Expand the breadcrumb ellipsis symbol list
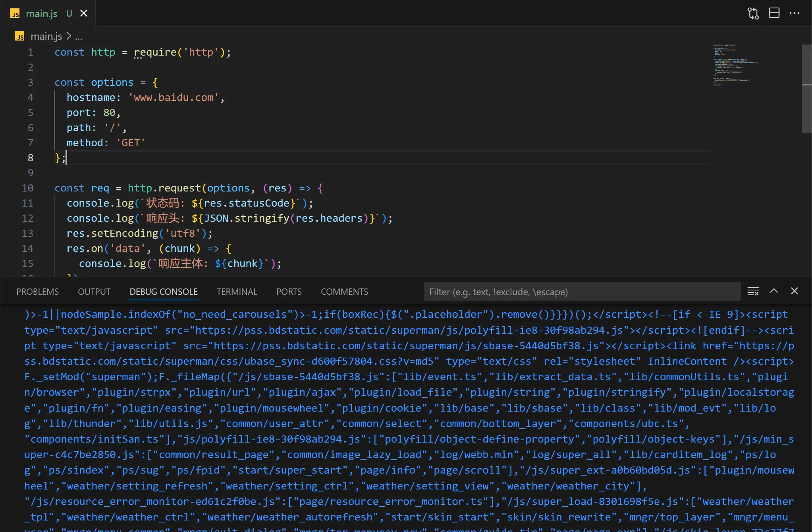The width and height of the screenshot is (812, 532). coord(79,37)
